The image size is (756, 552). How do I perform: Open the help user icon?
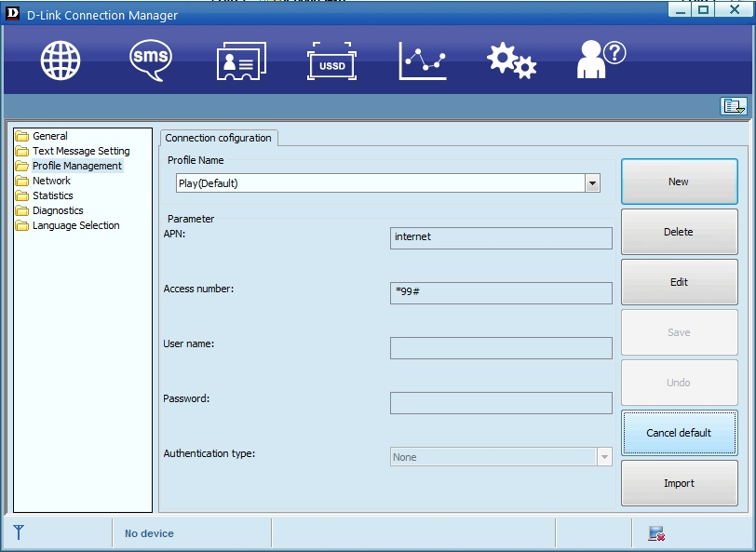(601, 60)
